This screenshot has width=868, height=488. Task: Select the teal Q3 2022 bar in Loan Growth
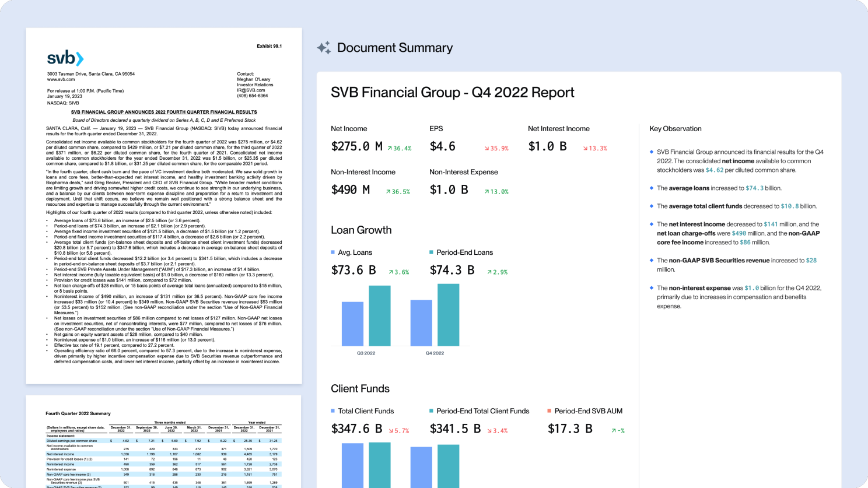380,316
